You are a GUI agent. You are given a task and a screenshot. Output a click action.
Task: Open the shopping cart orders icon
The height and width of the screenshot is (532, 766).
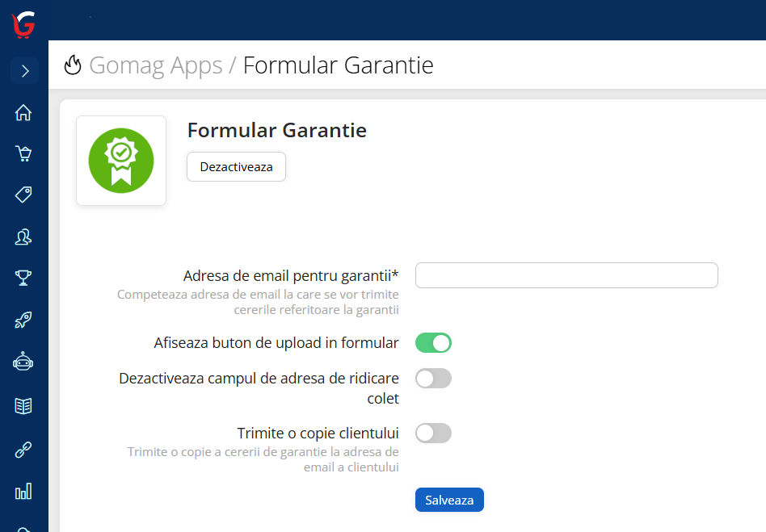pyautogui.click(x=23, y=153)
